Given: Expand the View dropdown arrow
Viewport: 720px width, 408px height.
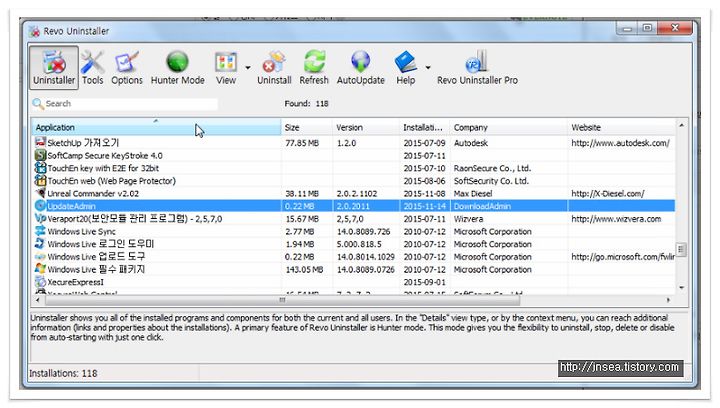Looking at the screenshot, I should (x=248, y=67).
